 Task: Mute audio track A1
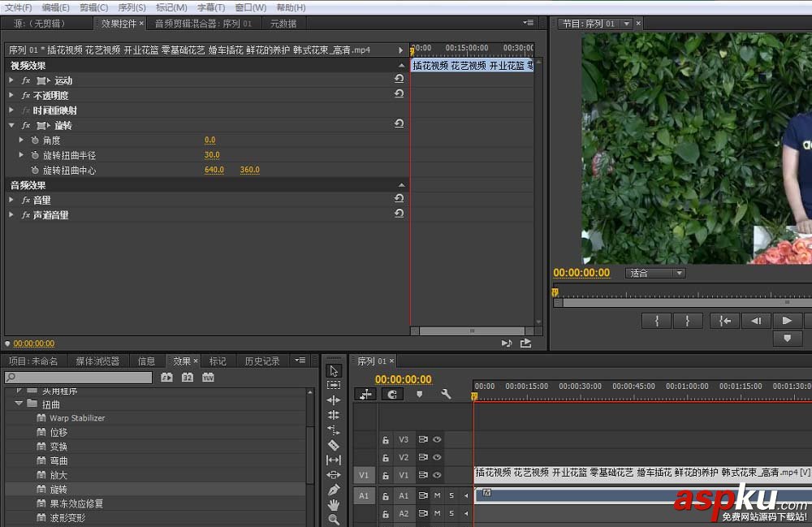437,495
